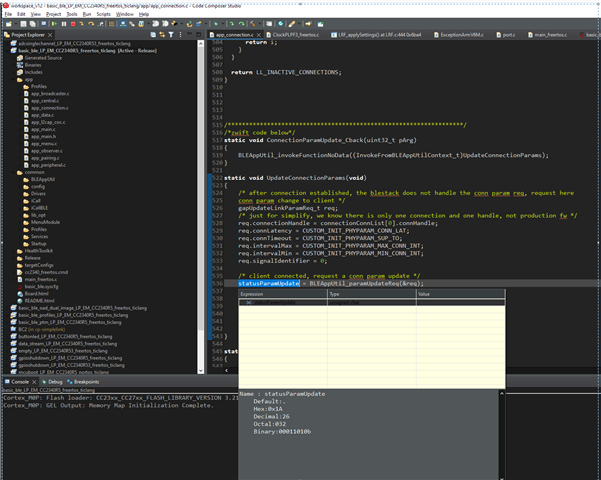Collapse the app folder in Project Explorer

(x=15, y=79)
